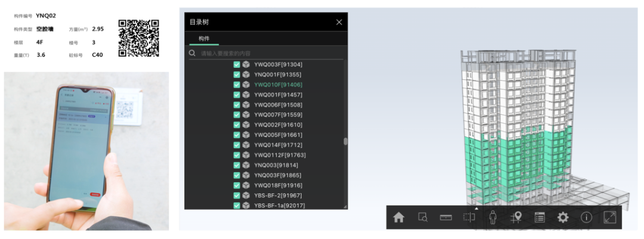The image size is (644, 239).
Task: Select the ruler measurement tool
Action: coord(445,218)
